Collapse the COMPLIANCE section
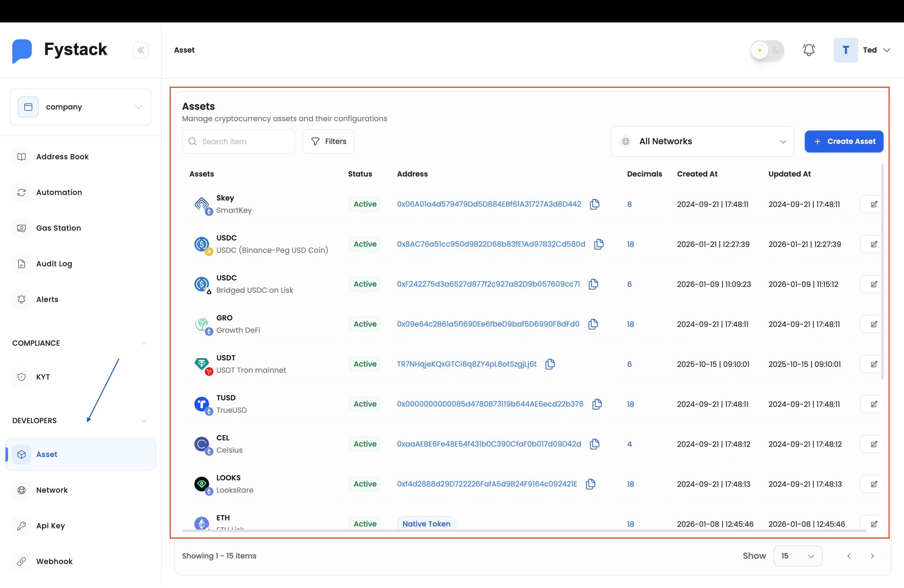 144,343
